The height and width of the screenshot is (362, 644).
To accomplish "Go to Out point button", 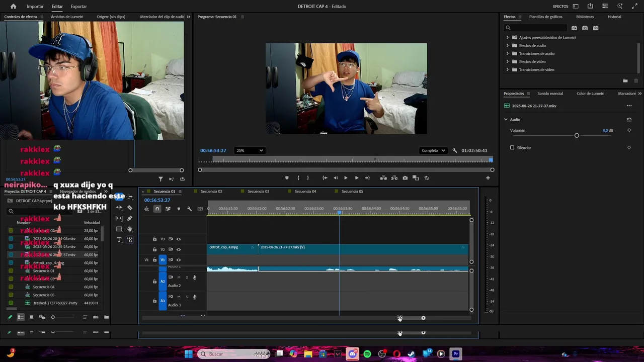I will pos(367,178).
